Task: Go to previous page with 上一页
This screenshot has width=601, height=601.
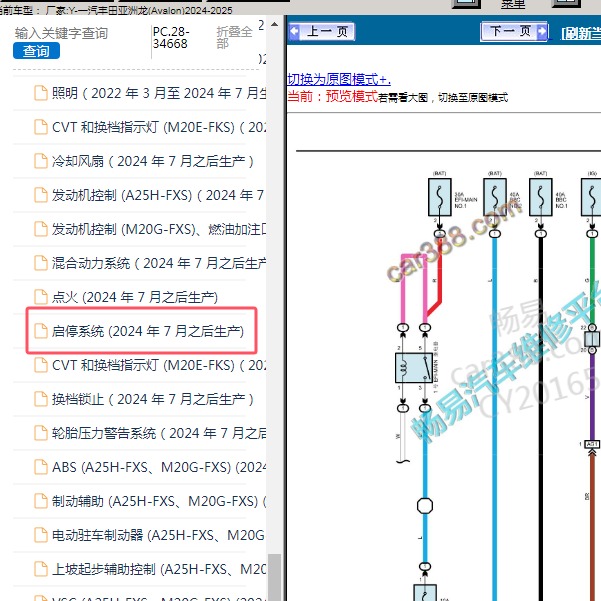Action: (322, 31)
